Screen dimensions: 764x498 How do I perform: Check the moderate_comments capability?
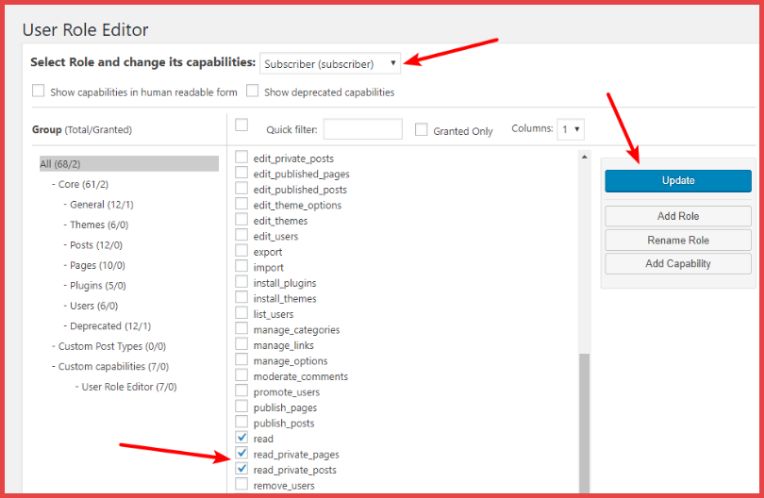[x=241, y=375]
